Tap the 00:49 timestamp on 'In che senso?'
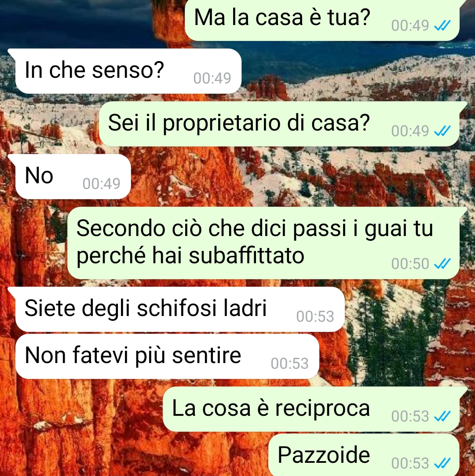The width and height of the screenshot is (475, 476). tap(212, 78)
